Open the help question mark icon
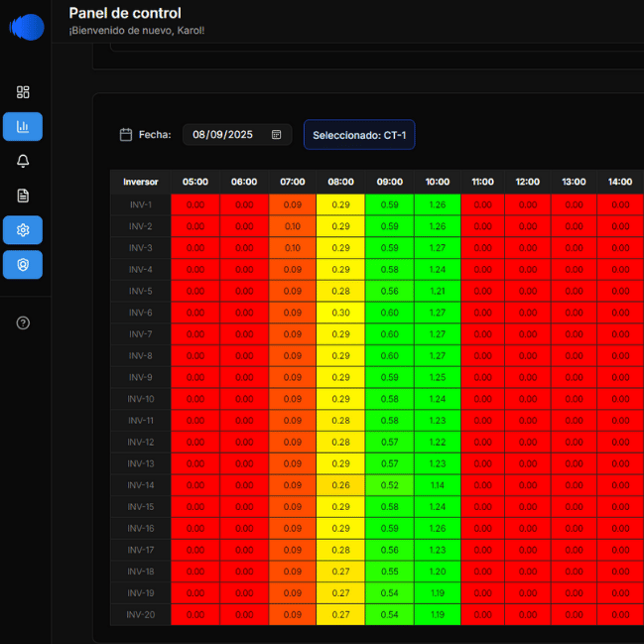 point(23,323)
